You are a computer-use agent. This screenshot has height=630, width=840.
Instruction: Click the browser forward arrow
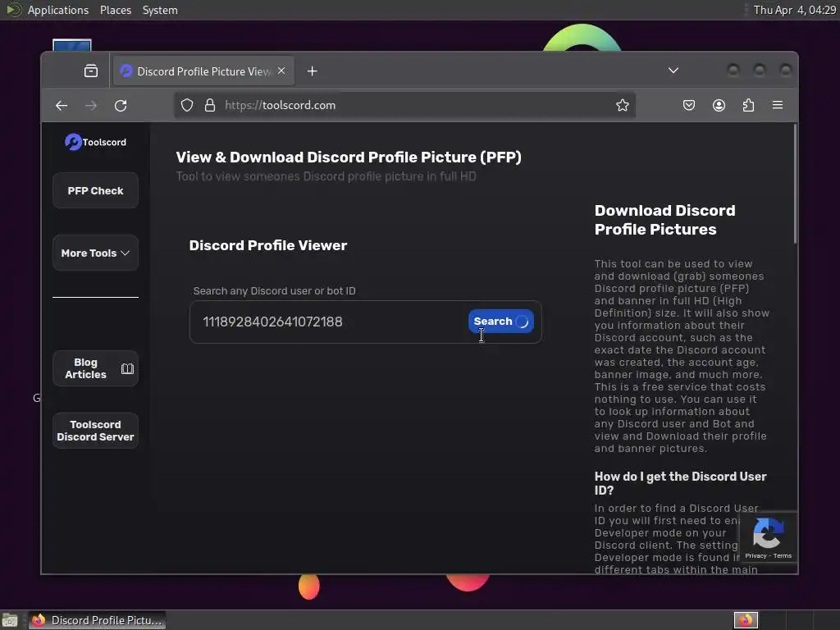91,106
